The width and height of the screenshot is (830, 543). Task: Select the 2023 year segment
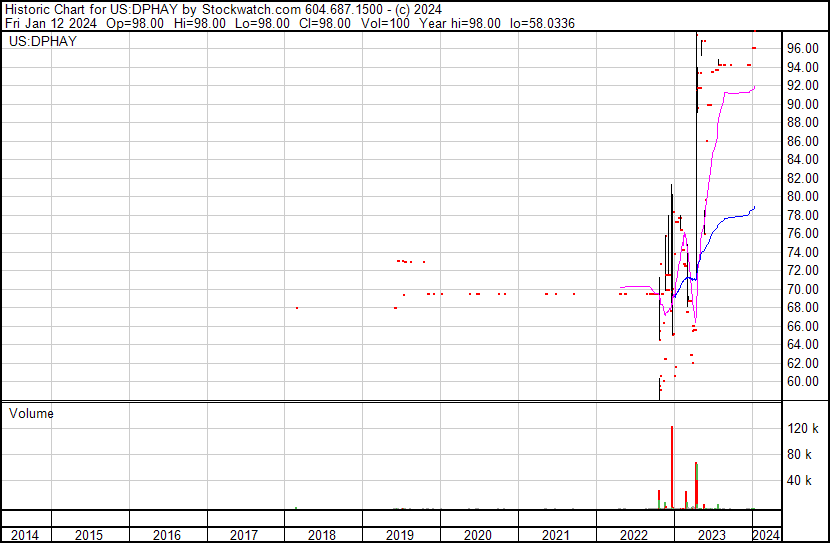[711, 535]
